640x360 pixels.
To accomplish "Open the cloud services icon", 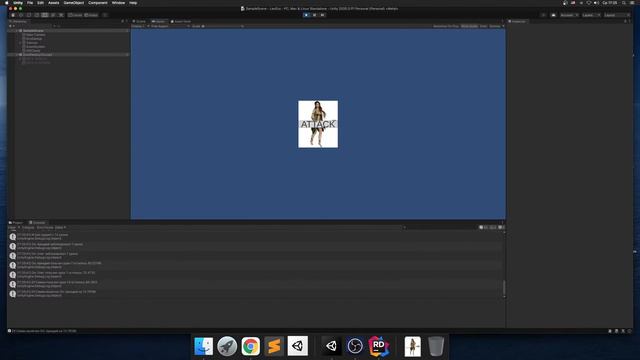I will (553, 15).
